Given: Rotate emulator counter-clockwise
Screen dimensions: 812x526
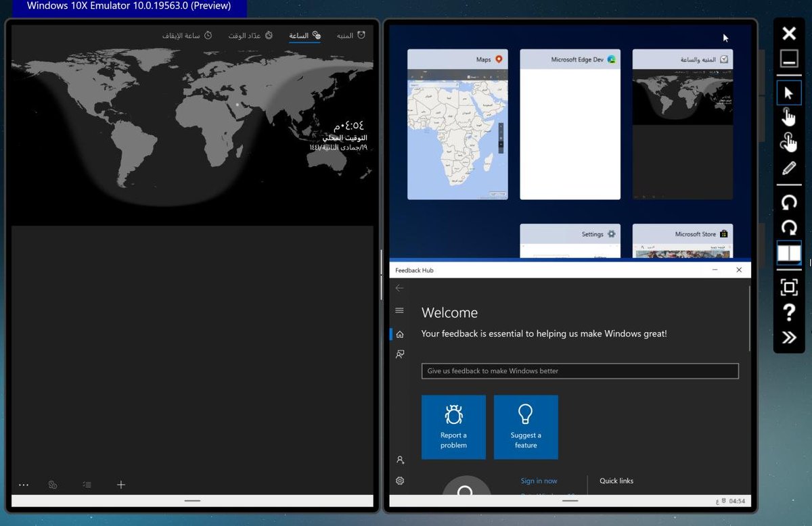Looking at the screenshot, I should coord(789,202).
